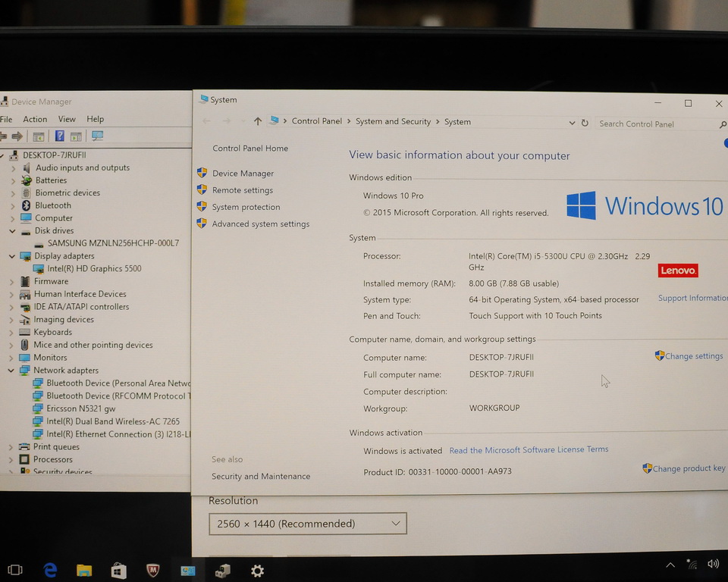
Task: Collapse Disk drives node
Action: pos(12,230)
